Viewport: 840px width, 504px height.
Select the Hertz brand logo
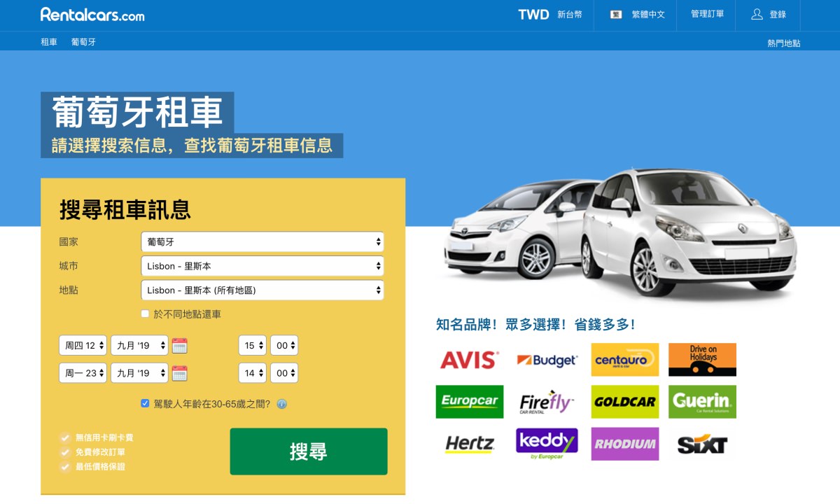point(469,444)
